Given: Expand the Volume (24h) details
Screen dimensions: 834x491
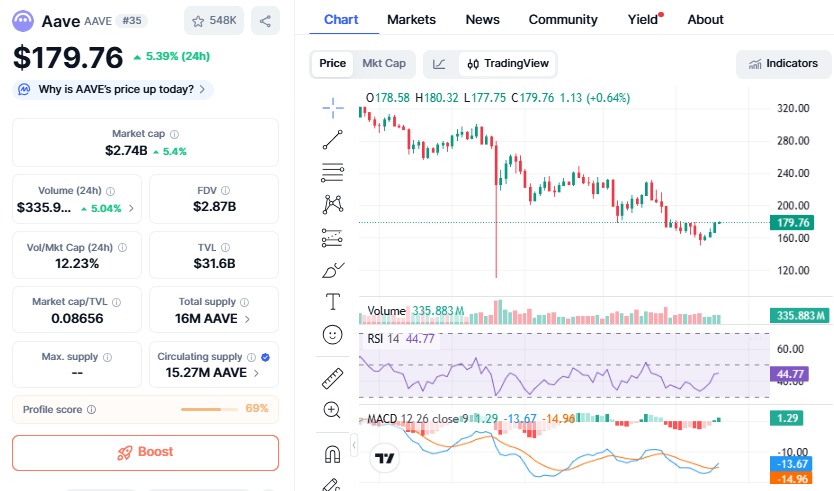Looking at the screenshot, I should [131, 208].
